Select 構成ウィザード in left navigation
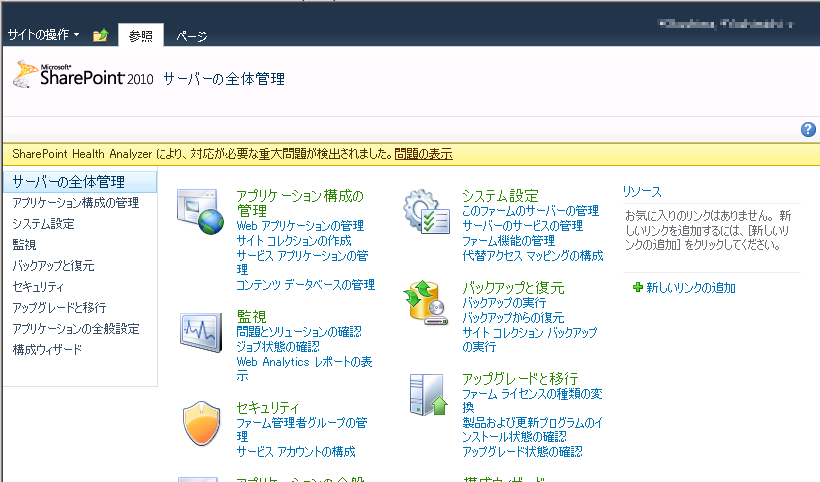 (47, 349)
